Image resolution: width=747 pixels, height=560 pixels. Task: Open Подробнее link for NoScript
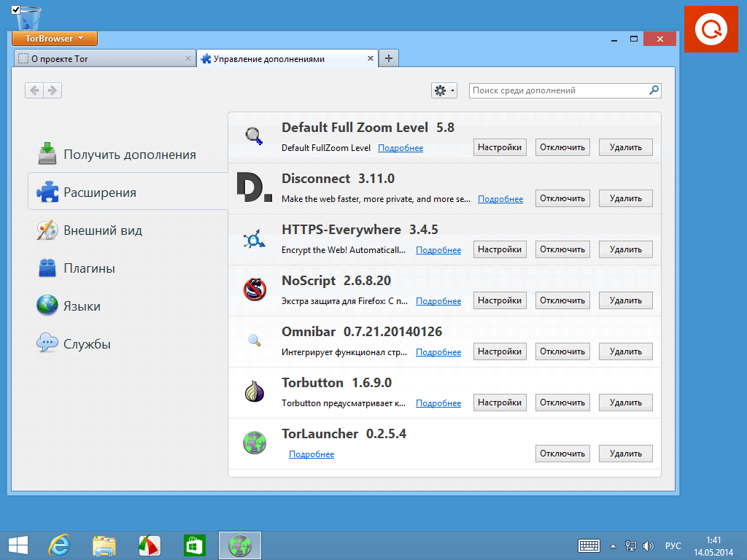(x=438, y=300)
